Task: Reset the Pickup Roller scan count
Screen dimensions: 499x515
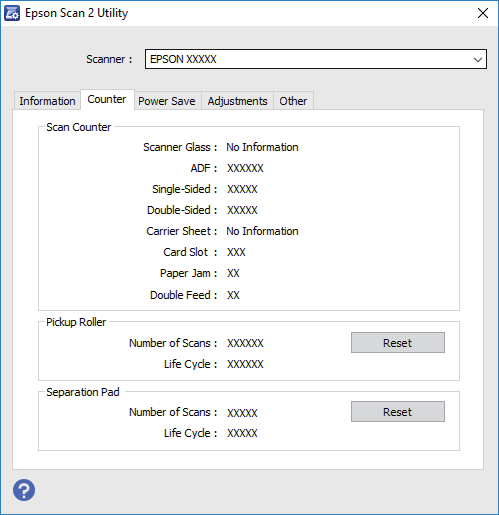Action: coord(398,343)
